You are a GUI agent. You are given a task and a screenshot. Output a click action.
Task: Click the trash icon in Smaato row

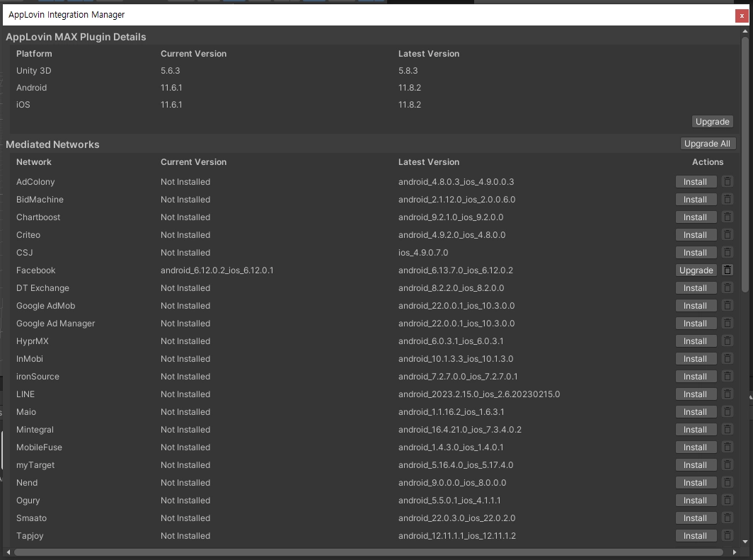click(727, 518)
